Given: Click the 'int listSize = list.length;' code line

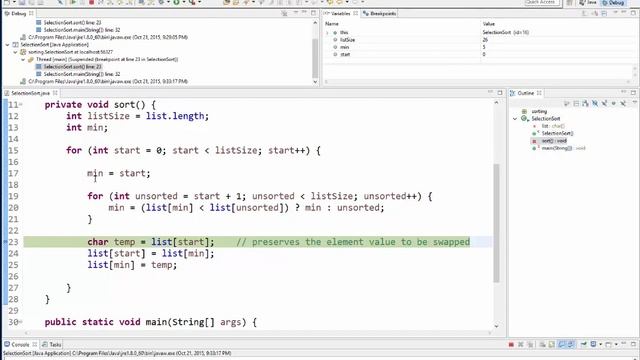Looking at the screenshot, I should 138,116.
